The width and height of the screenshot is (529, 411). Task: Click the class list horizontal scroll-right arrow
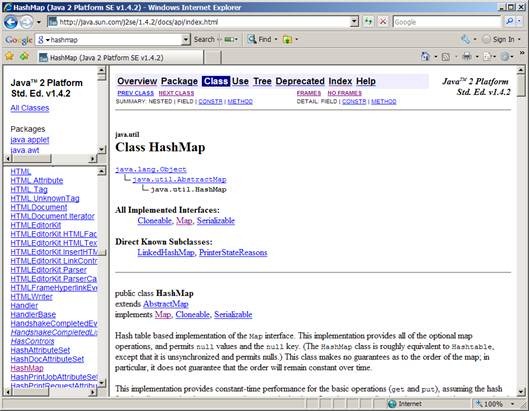[93, 392]
